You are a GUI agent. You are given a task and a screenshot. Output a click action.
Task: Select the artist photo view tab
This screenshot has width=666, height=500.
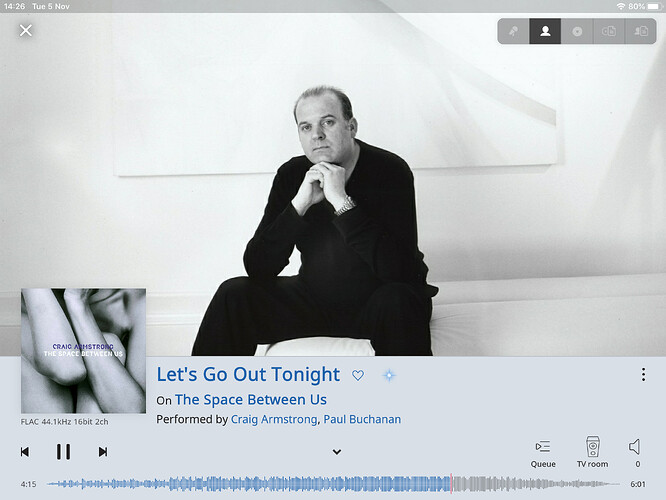point(545,31)
